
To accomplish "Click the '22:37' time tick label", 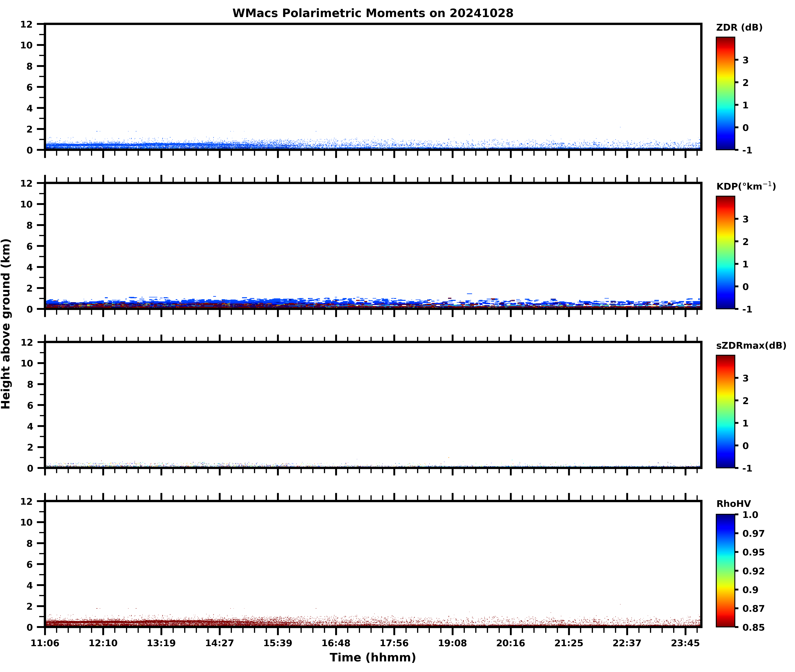I will tap(627, 643).
